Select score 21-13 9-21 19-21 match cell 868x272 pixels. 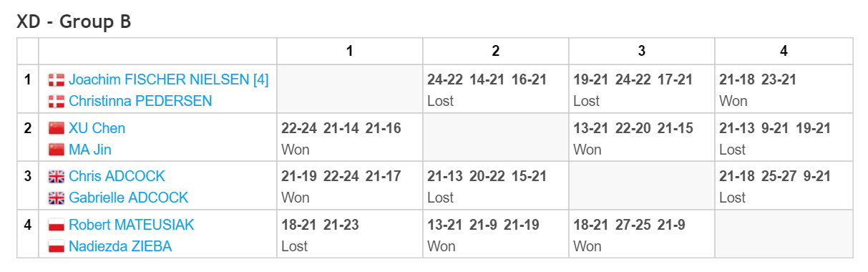pos(775,129)
